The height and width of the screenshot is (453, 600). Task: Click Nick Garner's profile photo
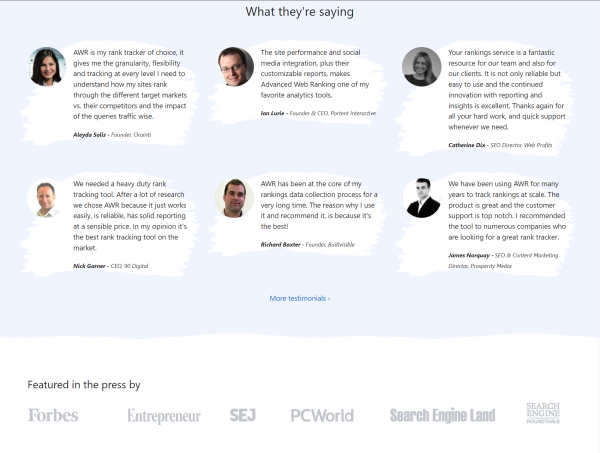point(48,198)
